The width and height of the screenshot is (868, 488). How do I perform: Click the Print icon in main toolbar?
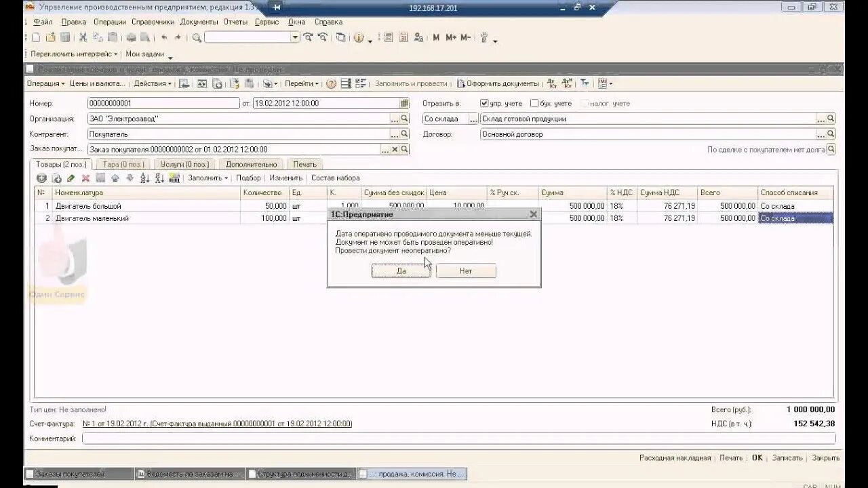pos(132,38)
